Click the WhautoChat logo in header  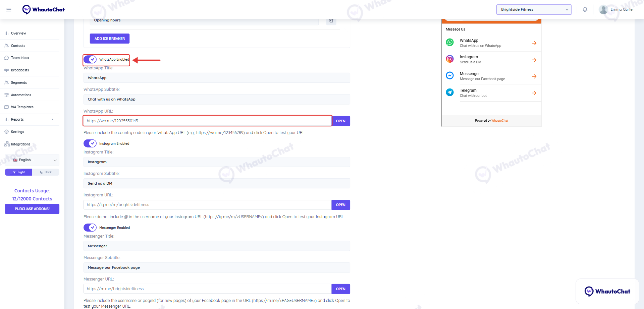tap(44, 9)
